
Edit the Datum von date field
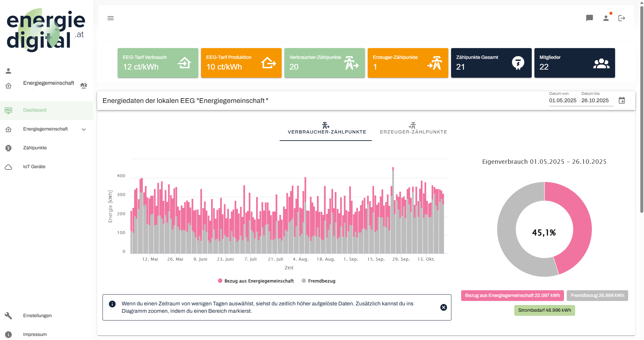[x=563, y=101]
